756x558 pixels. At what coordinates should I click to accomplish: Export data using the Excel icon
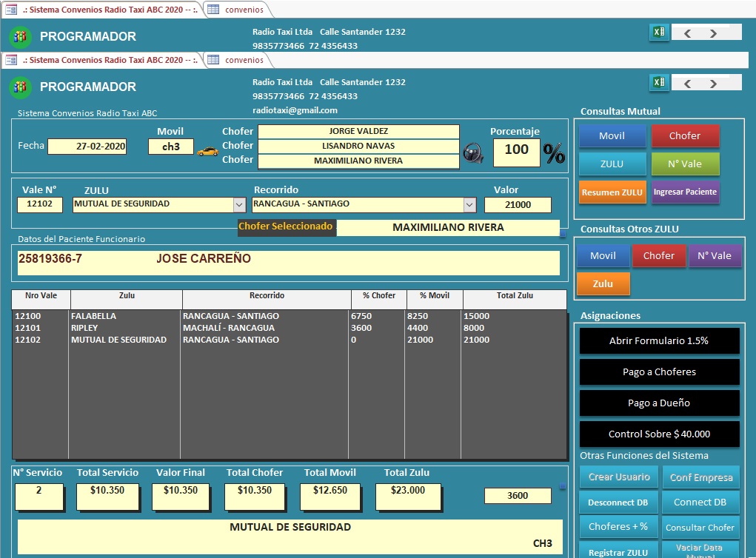coord(658,84)
